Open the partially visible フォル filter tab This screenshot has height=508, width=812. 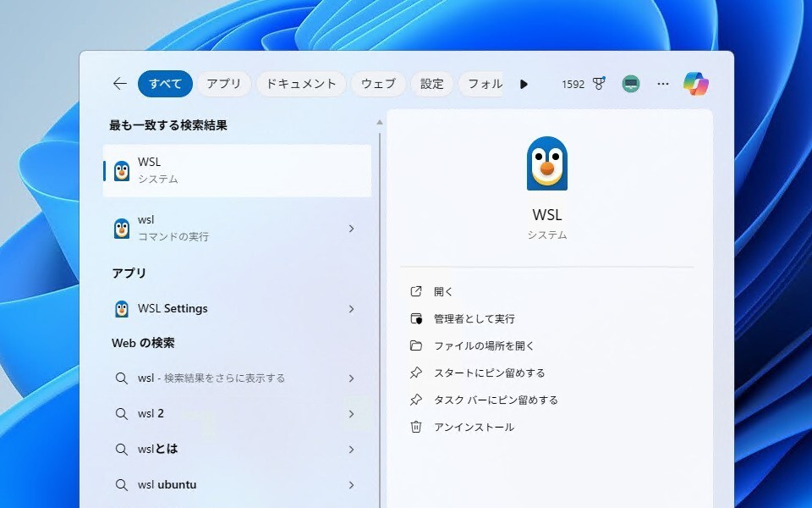pyautogui.click(x=480, y=84)
